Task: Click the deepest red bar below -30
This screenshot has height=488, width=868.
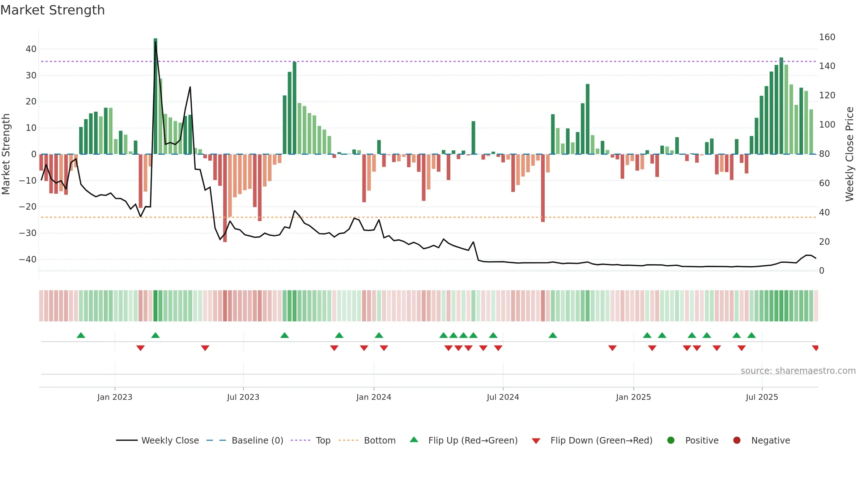Action: (225, 198)
